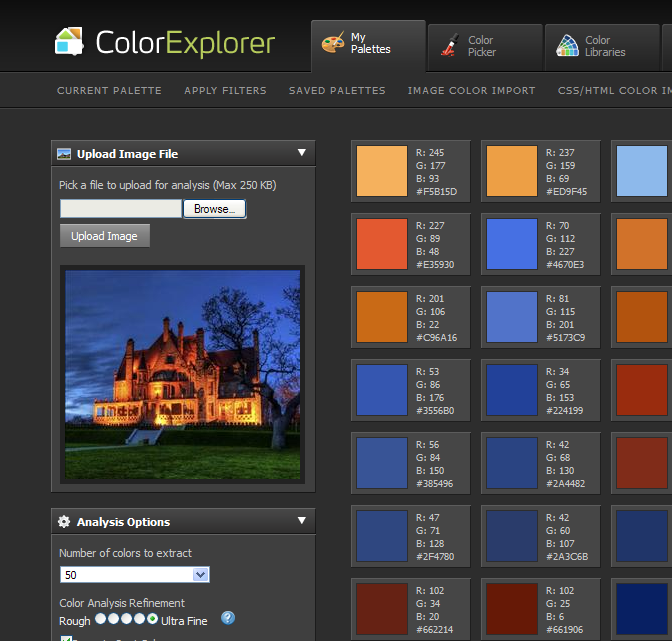Collapse the Upload Image File panel arrow
This screenshot has height=641, width=672.
(302, 153)
